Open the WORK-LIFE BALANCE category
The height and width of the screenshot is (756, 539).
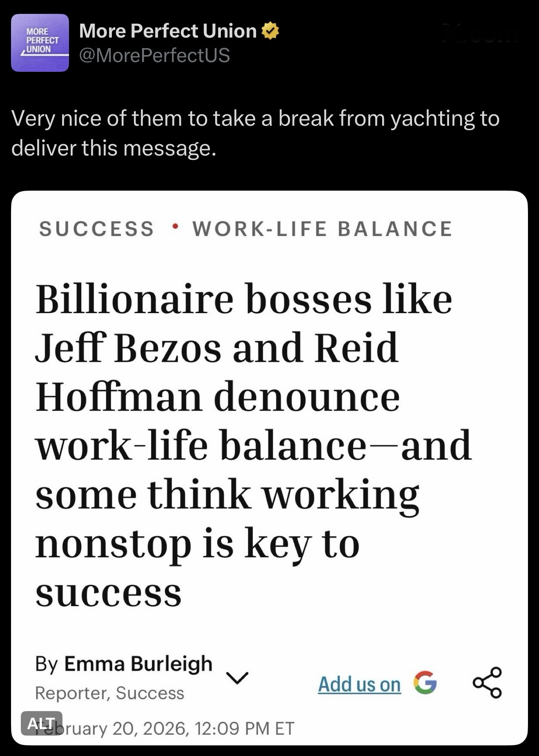click(x=323, y=229)
